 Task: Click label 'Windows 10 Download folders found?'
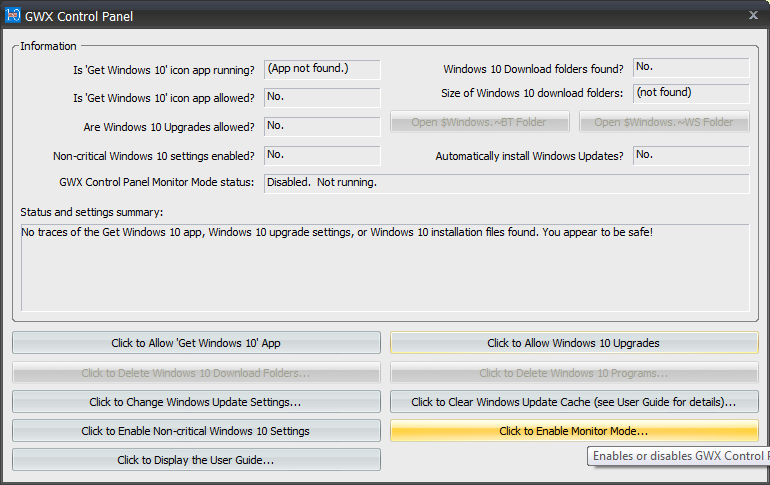click(x=533, y=69)
